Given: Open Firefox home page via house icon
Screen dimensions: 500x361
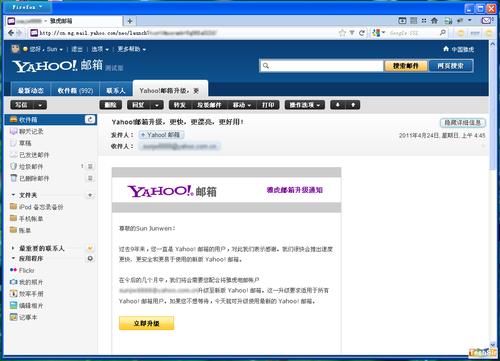Looking at the screenshot, I should coord(434,21).
